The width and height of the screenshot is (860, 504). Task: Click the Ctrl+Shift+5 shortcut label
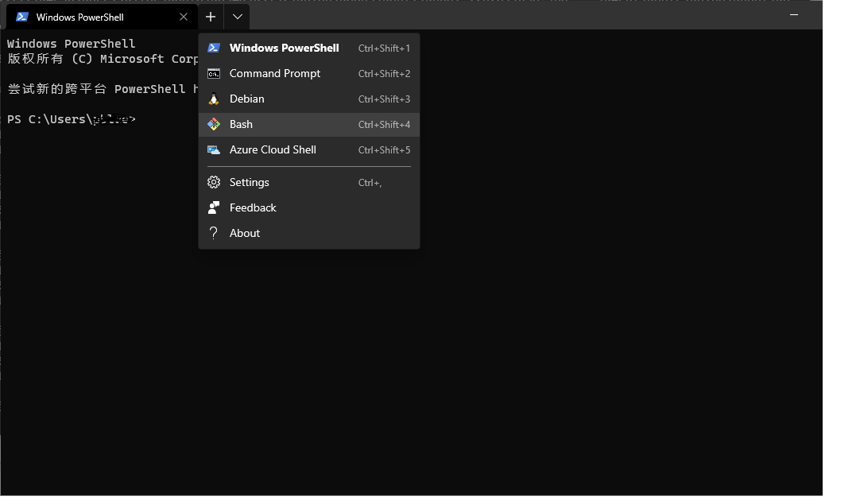384,150
